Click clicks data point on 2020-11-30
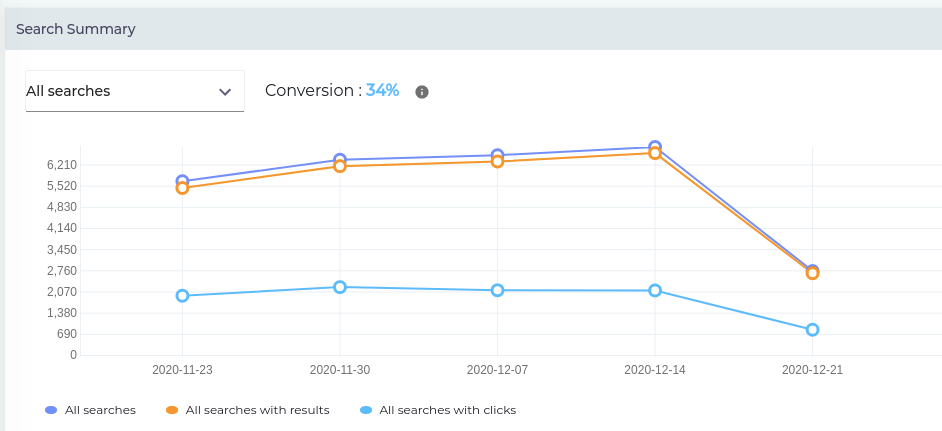The image size is (942, 431). point(340,287)
